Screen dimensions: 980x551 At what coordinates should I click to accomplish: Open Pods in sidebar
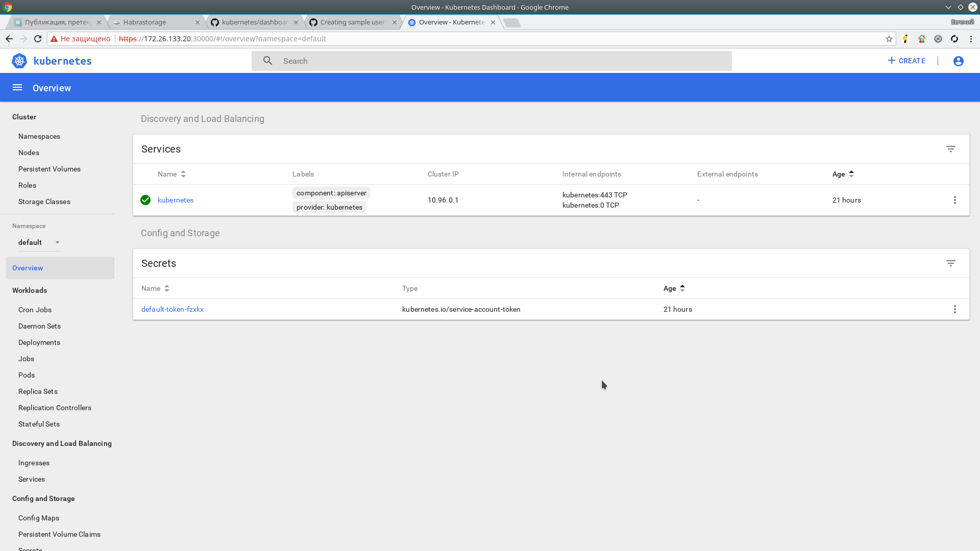click(x=27, y=375)
